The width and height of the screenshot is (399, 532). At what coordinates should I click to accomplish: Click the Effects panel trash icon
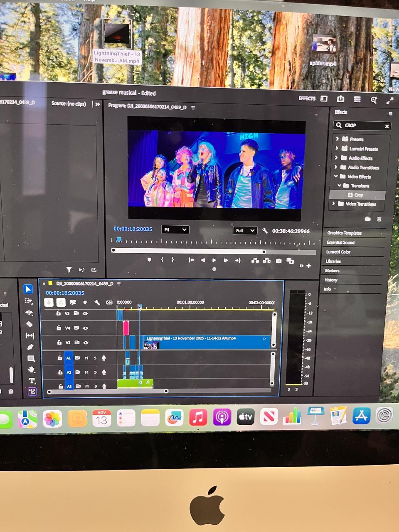(x=379, y=219)
